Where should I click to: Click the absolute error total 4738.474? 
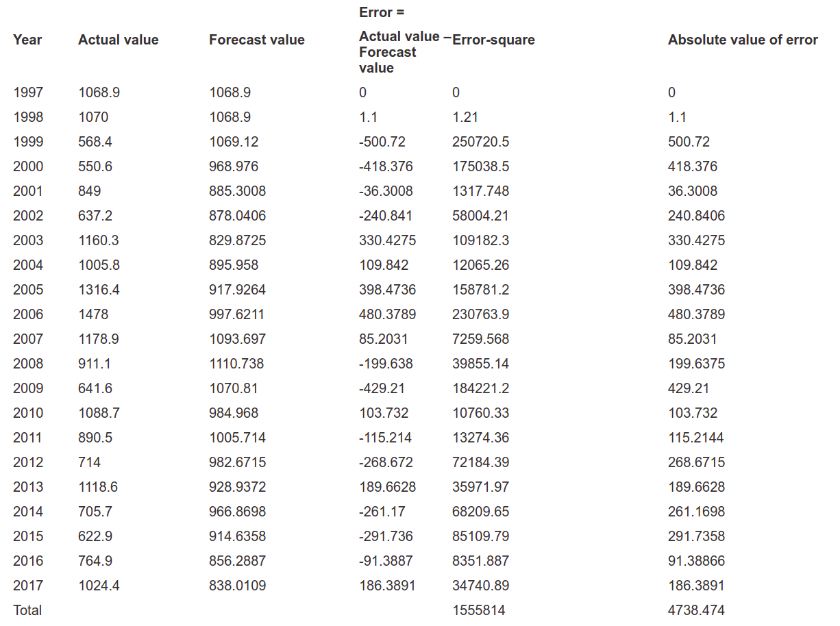click(696, 610)
